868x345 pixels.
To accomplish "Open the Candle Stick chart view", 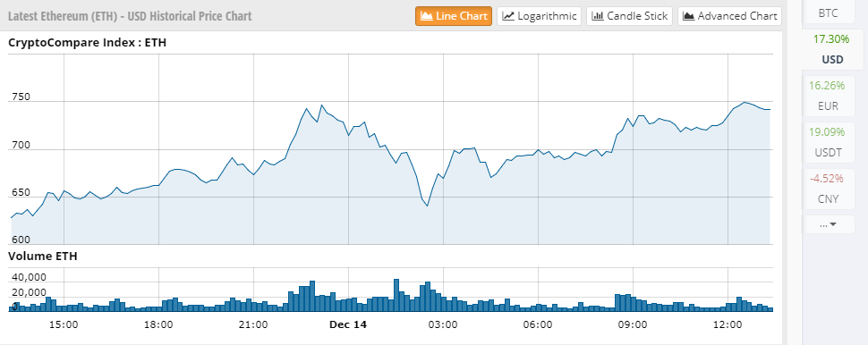I will click(x=629, y=16).
